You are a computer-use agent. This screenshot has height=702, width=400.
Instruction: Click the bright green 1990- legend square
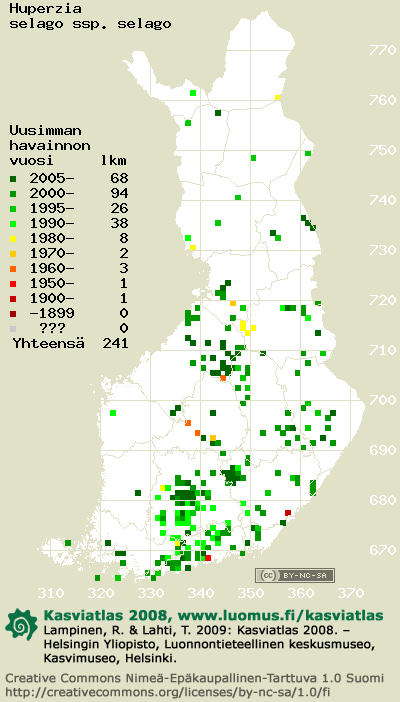[x=13, y=223]
